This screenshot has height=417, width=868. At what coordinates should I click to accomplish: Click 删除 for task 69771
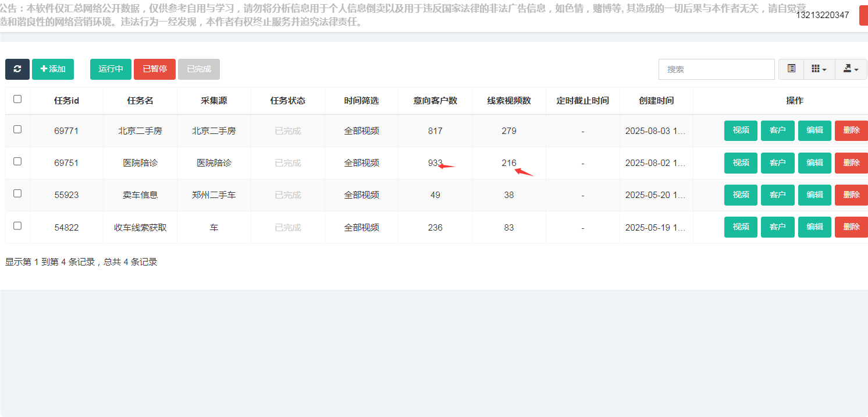point(851,130)
